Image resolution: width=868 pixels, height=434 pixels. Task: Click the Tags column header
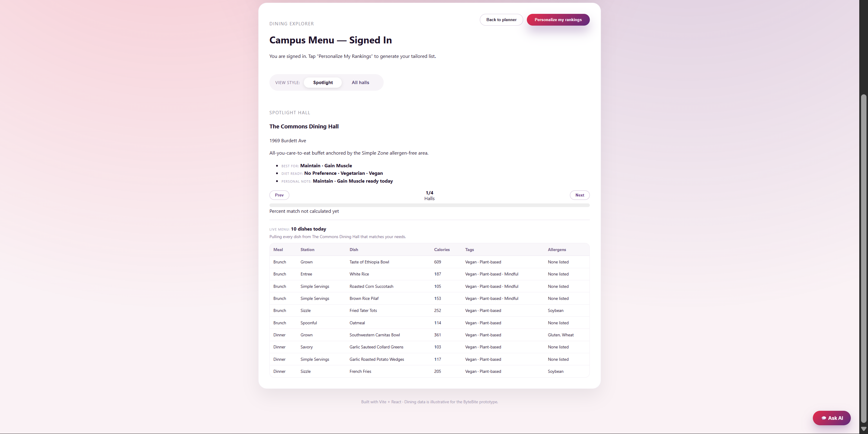coord(469,250)
